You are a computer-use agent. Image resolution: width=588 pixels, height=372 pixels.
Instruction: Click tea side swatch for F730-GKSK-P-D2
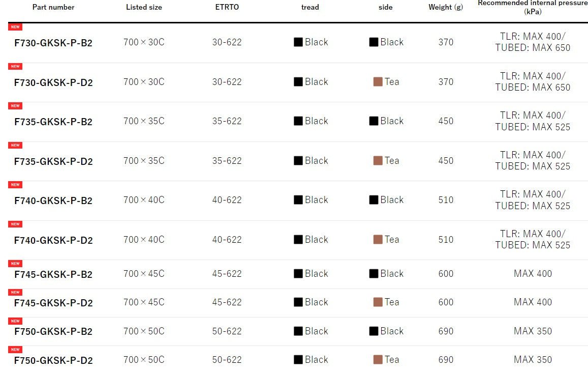(x=378, y=82)
